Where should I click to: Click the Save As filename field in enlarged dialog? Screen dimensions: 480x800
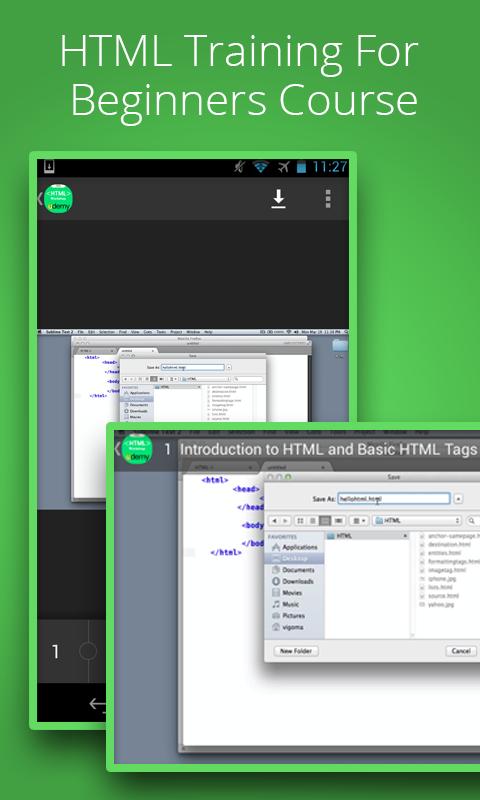tap(394, 498)
